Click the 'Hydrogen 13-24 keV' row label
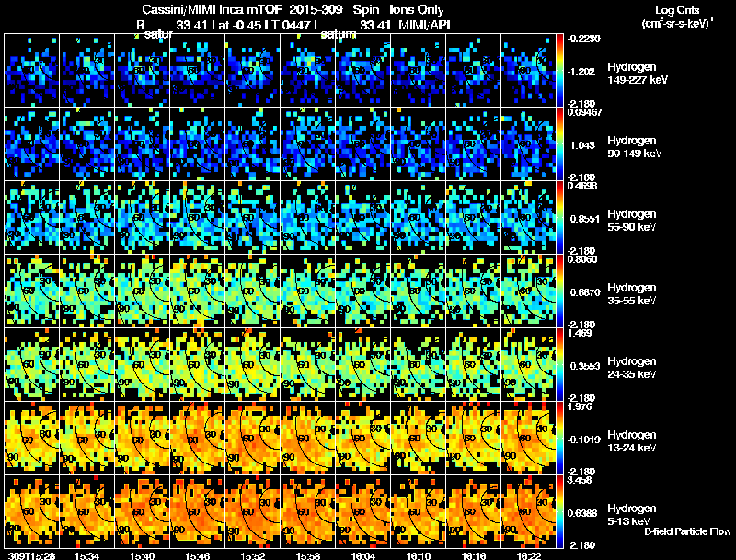Screen dimensions: 736x560 click(x=632, y=441)
